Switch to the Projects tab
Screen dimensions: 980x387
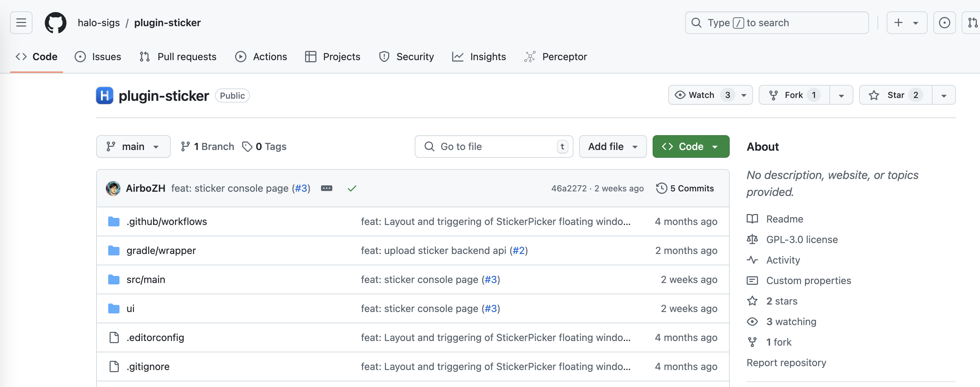[332, 57]
